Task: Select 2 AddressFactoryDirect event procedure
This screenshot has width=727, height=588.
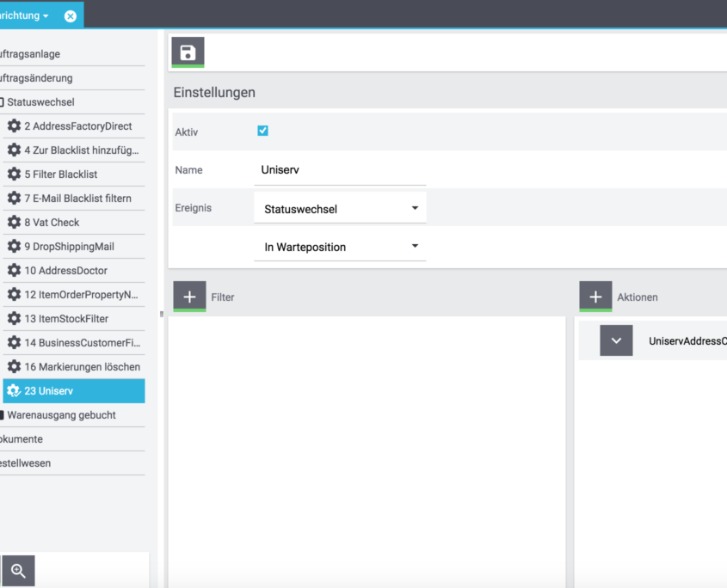Action: pos(74,126)
